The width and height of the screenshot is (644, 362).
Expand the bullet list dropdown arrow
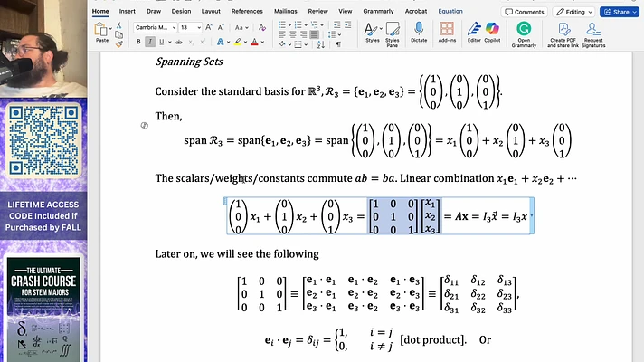tap(289, 25)
